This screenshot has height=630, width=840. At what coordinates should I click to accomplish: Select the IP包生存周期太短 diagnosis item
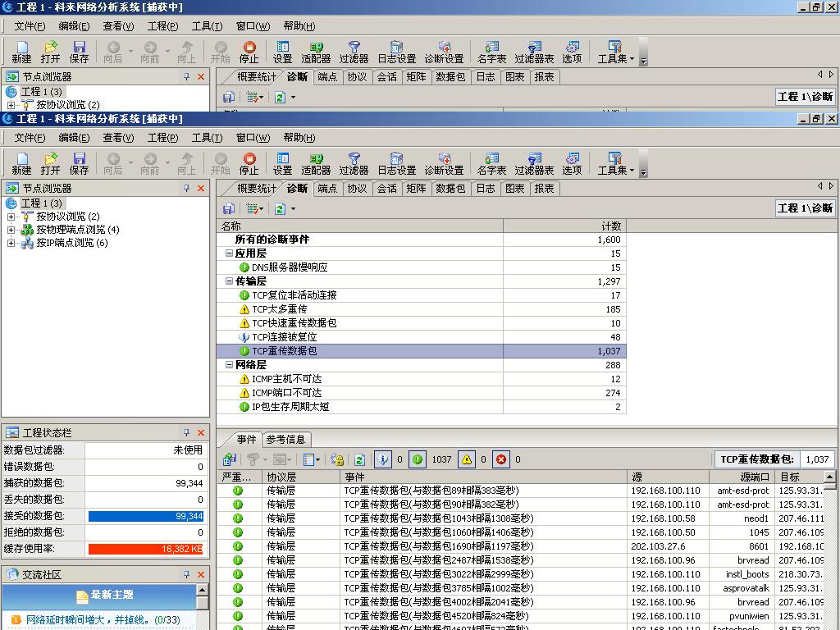click(290, 407)
